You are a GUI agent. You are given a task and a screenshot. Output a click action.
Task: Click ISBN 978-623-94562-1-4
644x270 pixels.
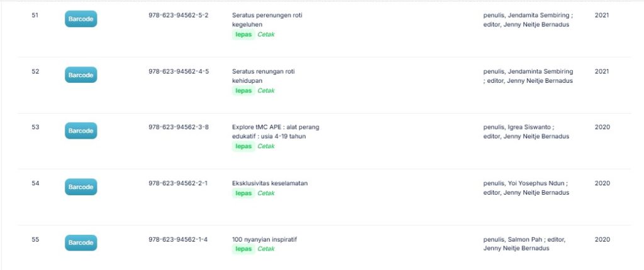click(x=179, y=239)
